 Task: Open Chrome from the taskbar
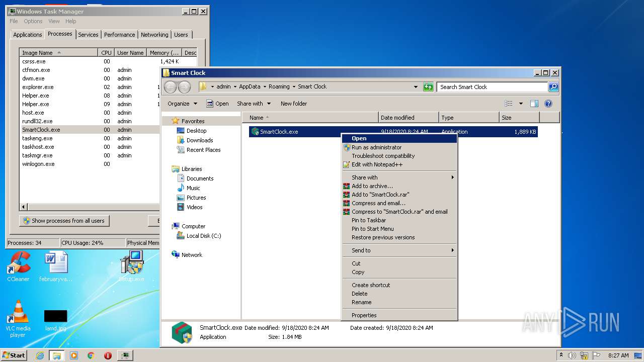91,355
